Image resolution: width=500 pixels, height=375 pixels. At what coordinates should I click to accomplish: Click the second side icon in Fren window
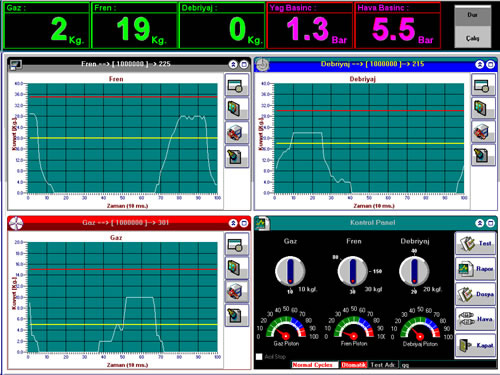237,109
